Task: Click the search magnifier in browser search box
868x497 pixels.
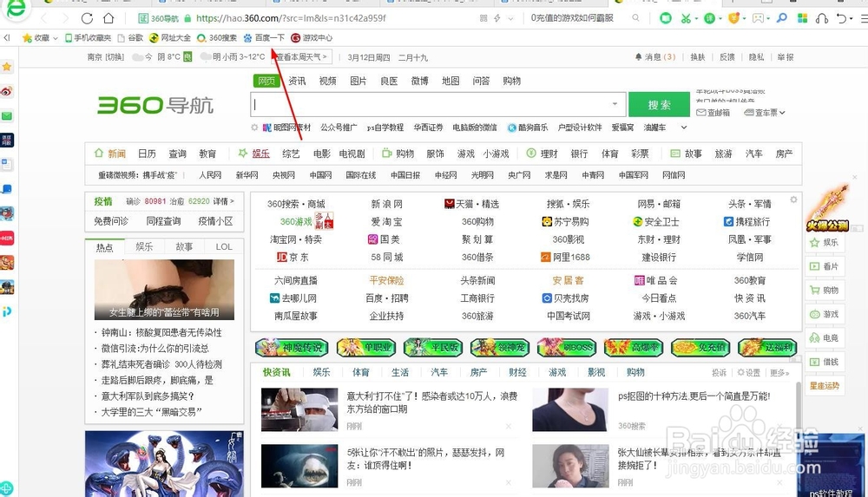Action: pyautogui.click(x=635, y=18)
